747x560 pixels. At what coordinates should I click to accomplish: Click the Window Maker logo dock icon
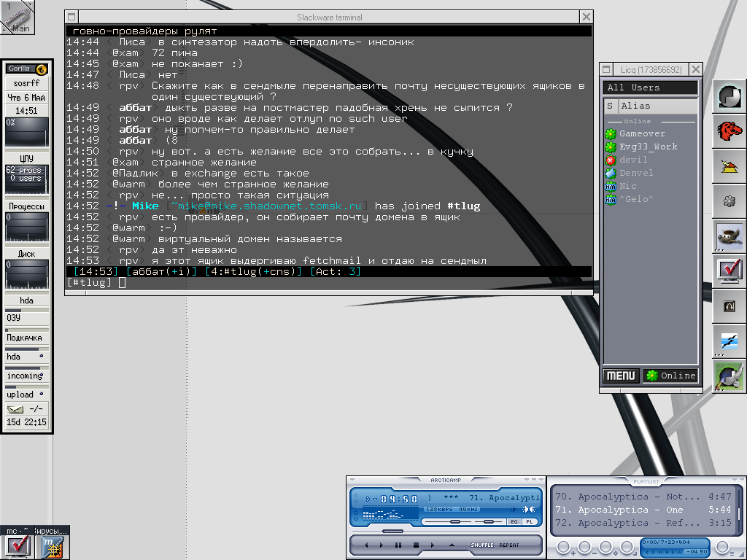point(729,97)
